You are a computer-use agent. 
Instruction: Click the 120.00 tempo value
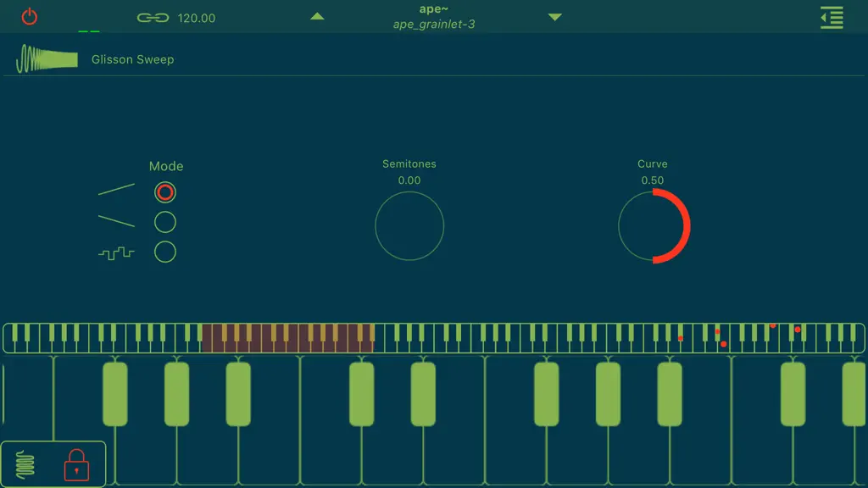pyautogui.click(x=196, y=19)
